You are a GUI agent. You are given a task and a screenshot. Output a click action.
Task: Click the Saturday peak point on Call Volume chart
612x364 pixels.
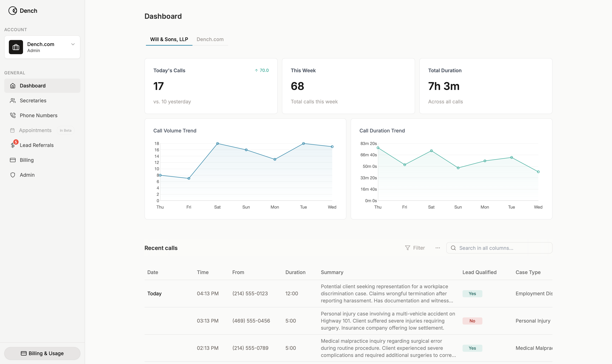point(217,143)
